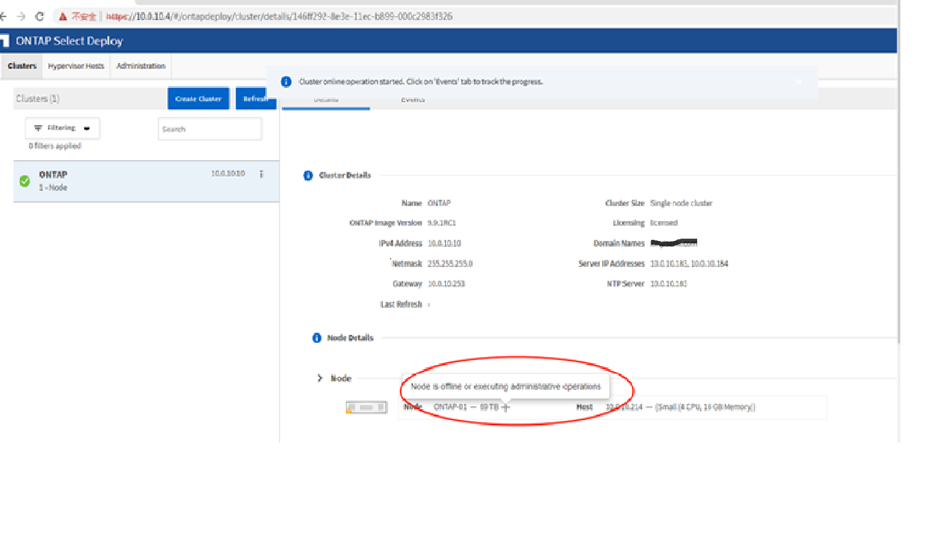Reload the page with the refresh icon
This screenshot has height=560, width=950.
click(x=40, y=17)
